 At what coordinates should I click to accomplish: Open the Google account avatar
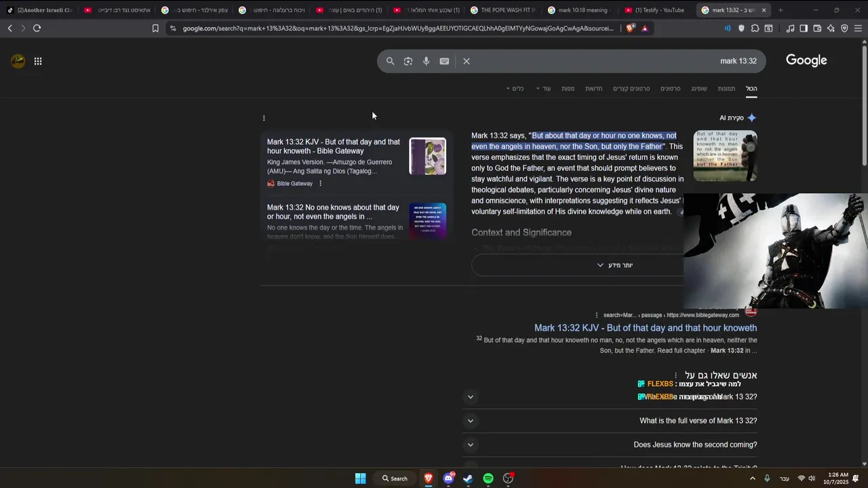point(18,61)
